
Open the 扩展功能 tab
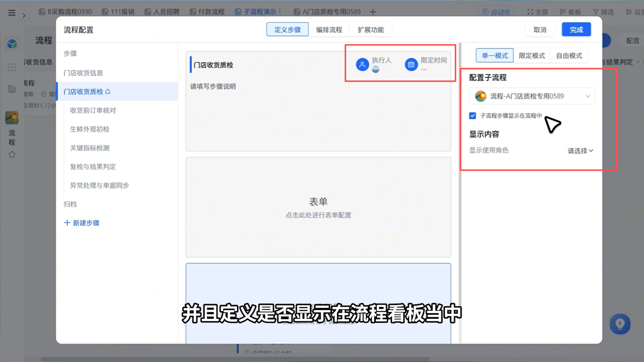click(371, 30)
